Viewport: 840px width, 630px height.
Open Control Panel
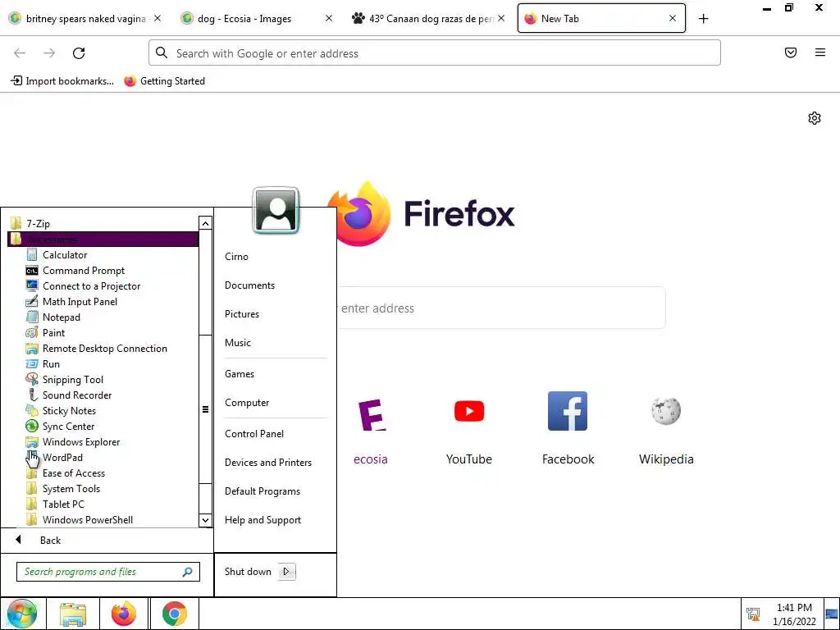coord(254,434)
